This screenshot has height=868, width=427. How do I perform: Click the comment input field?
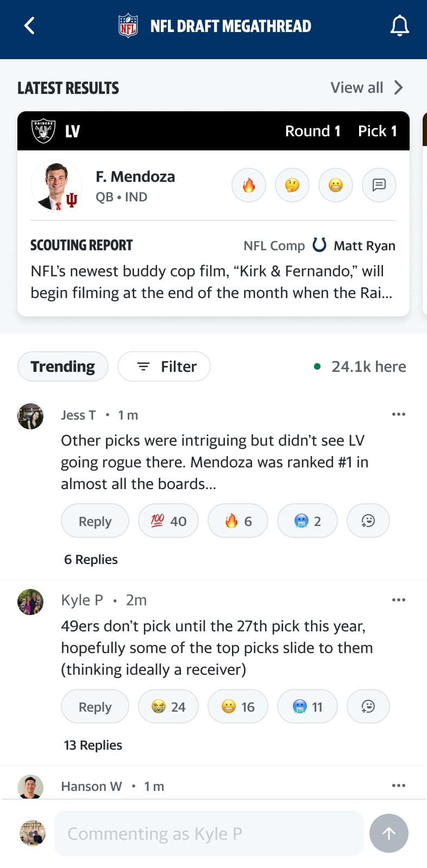tap(209, 833)
